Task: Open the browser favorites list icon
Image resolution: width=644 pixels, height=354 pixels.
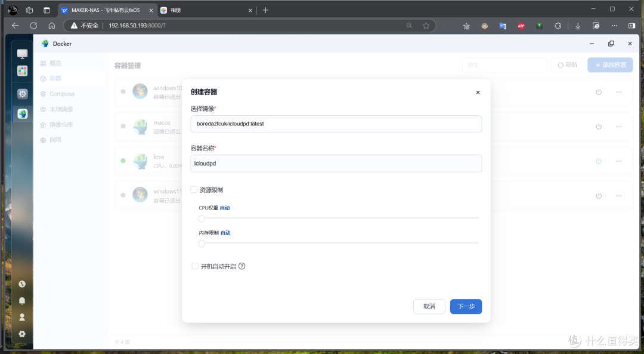Action: pyautogui.click(x=466, y=26)
